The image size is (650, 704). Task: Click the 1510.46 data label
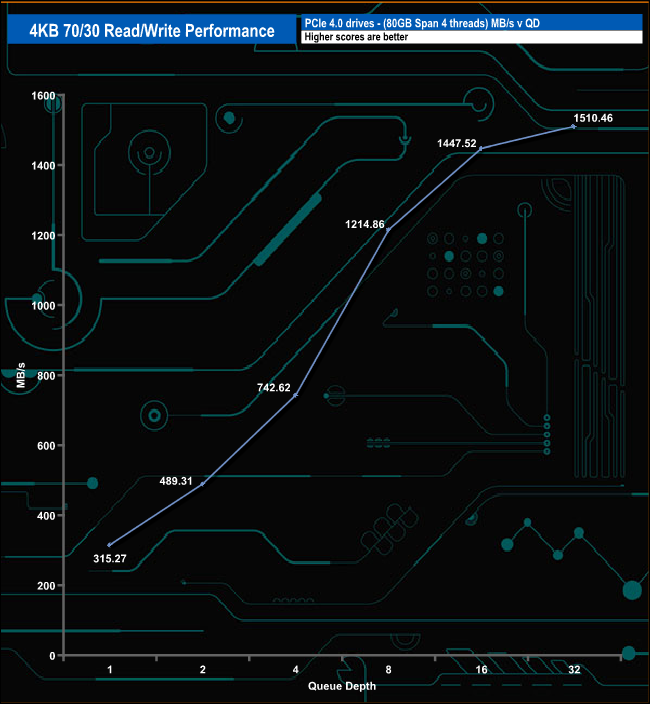pos(593,118)
